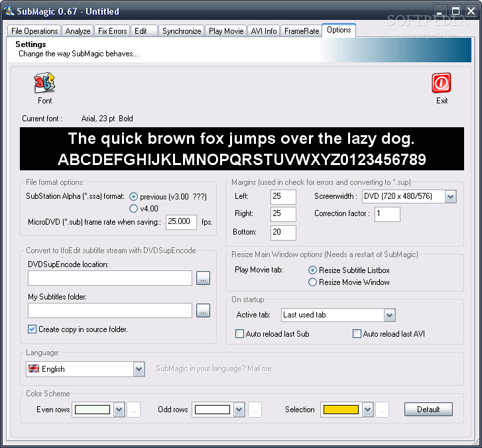Click the SubMagic title bar app icon
The height and width of the screenshot is (448, 482).
pos(9,11)
